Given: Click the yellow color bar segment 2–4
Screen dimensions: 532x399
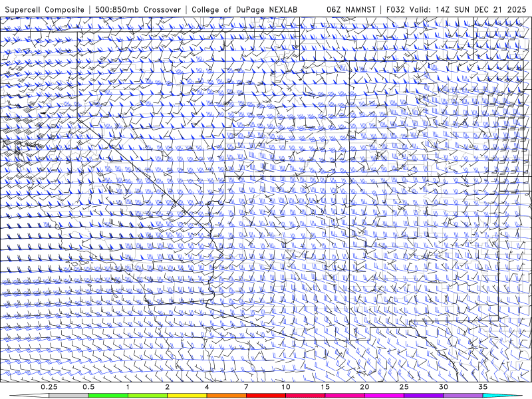Looking at the screenshot, I should (187, 396).
